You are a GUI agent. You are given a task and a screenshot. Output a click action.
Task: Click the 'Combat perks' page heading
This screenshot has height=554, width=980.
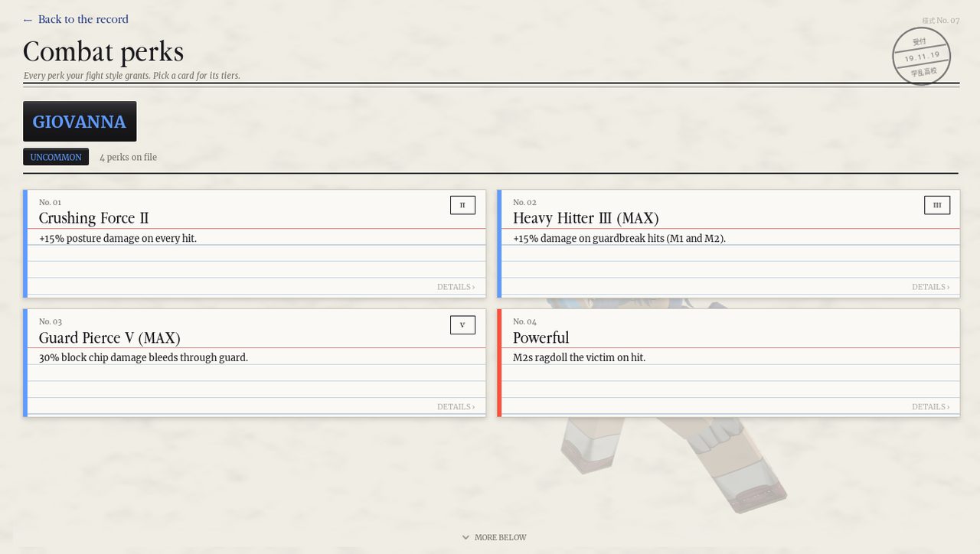point(103,52)
